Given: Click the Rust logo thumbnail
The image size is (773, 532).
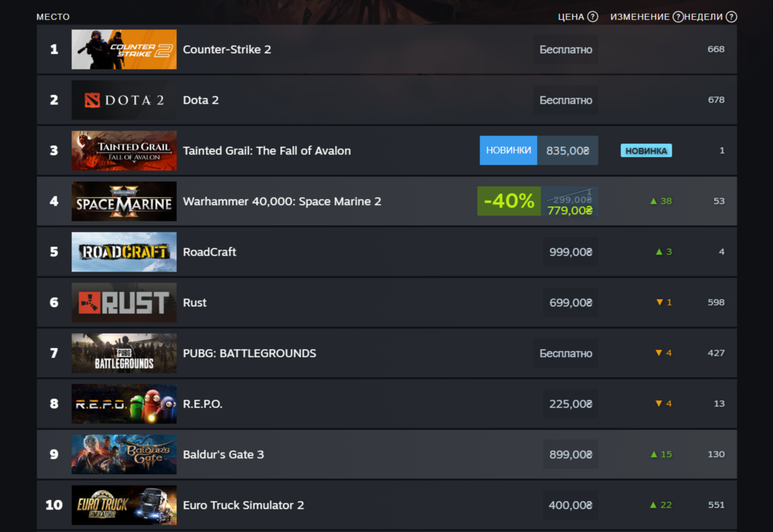Looking at the screenshot, I should pyautogui.click(x=124, y=303).
